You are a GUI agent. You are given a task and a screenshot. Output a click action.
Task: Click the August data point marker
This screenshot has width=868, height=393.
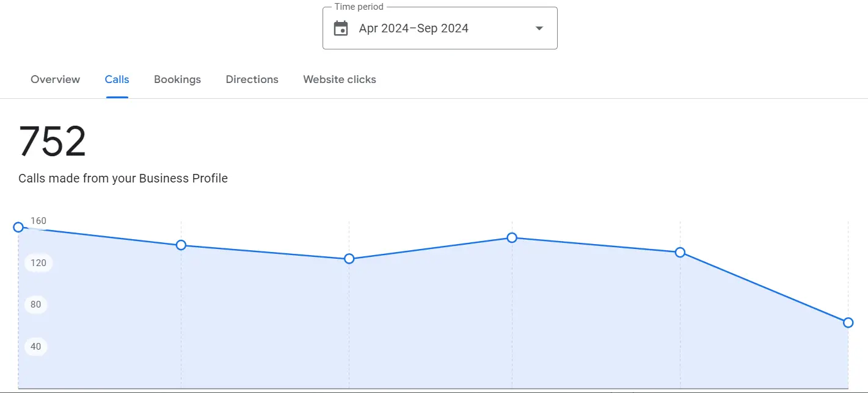pos(680,253)
